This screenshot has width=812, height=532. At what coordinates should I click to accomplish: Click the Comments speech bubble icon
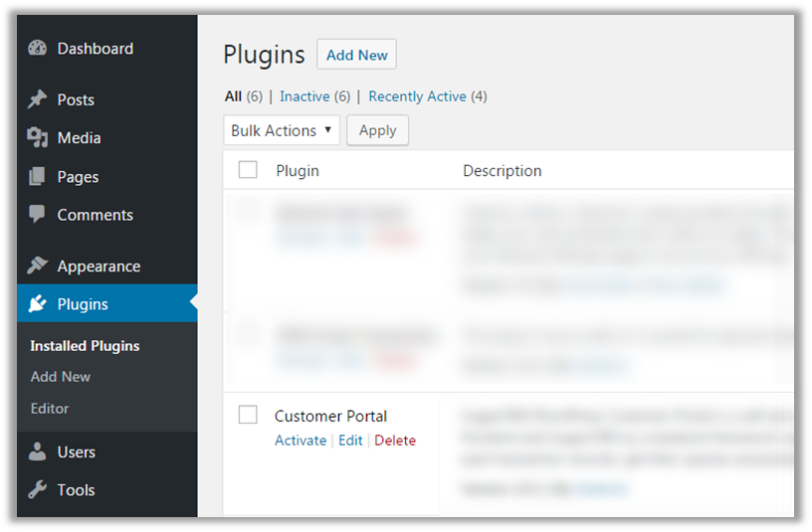pos(38,215)
